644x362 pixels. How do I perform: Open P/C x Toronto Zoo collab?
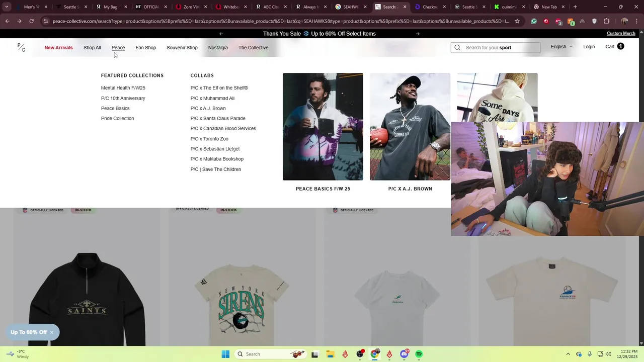209,139
